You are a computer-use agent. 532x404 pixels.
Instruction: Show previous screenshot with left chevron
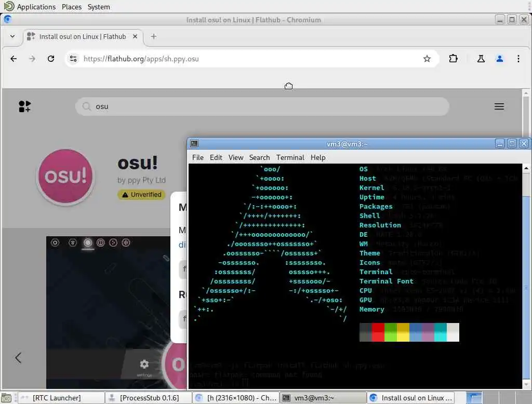click(18, 358)
